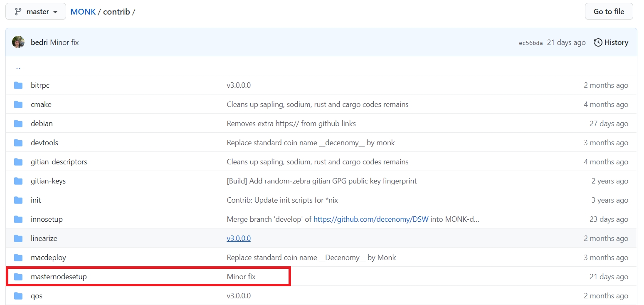Click the branch icon in master button
This screenshot has height=305, width=644.
(18, 12)
